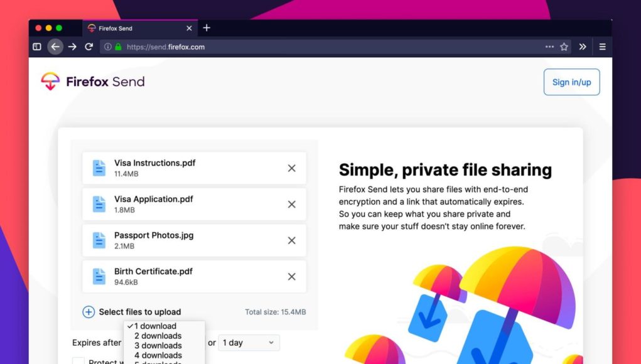Click the Passport Photos.jpg file name

pyautogui.click(x=154, y=235)
